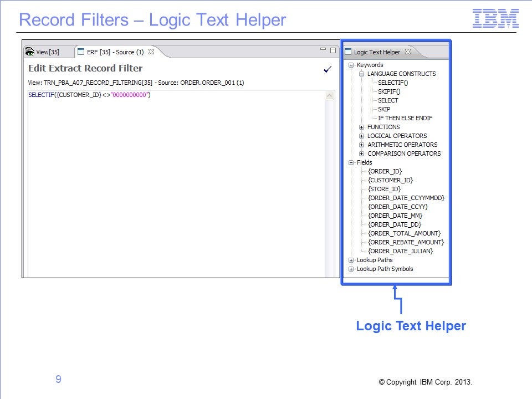The image size is (532, 399).
Task: Select the COMPARISON OPERATORS label
Action: click(404, 154)
